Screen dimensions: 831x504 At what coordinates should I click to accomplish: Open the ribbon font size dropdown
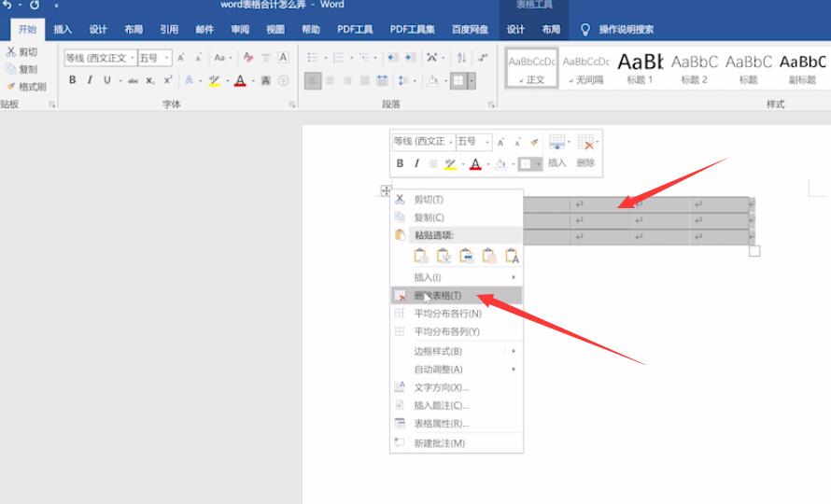tap(168, 59)
